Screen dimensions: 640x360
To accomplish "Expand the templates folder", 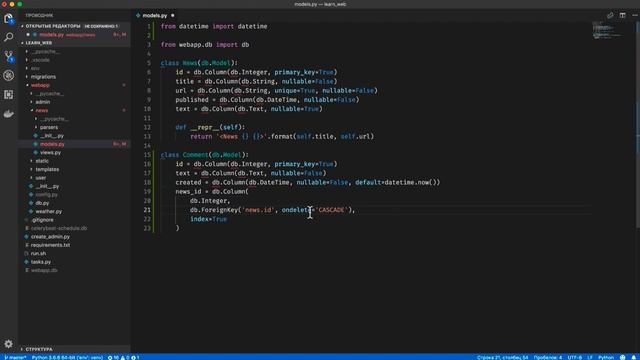I will point(47,169).
